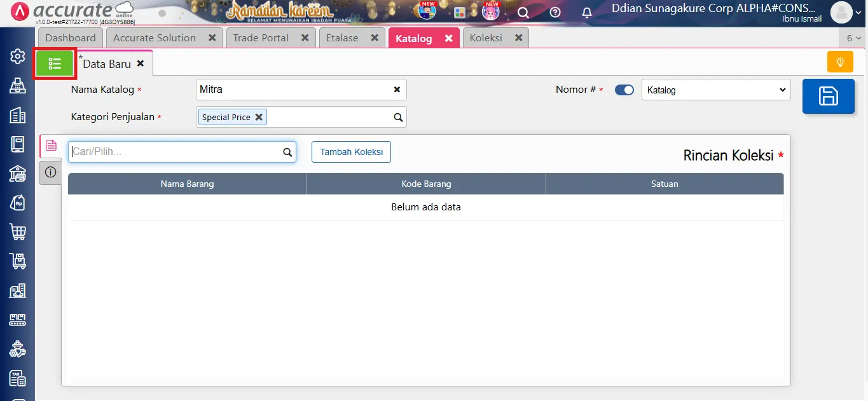Select the price tag Rp pricing icon
Viewport: 868px width, 401px height.
[x=17, y=203]
